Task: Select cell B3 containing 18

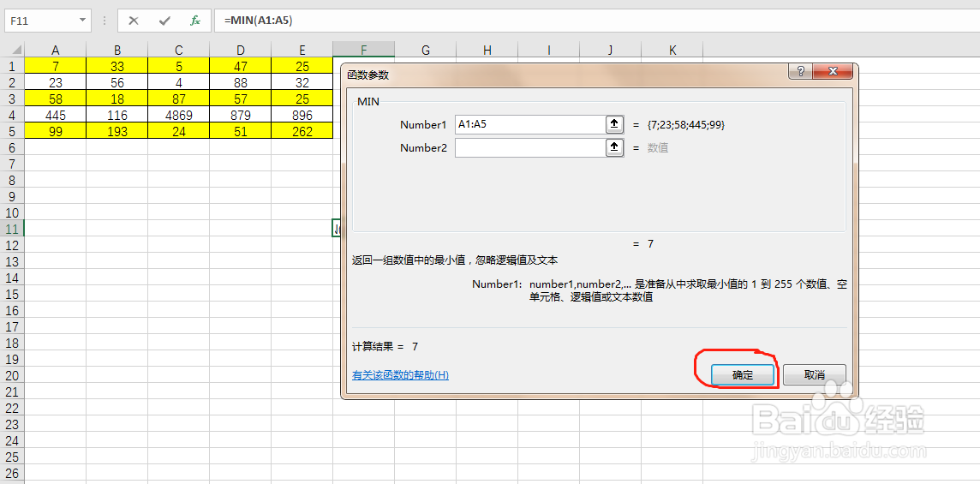Action: (x=117, y=99)
